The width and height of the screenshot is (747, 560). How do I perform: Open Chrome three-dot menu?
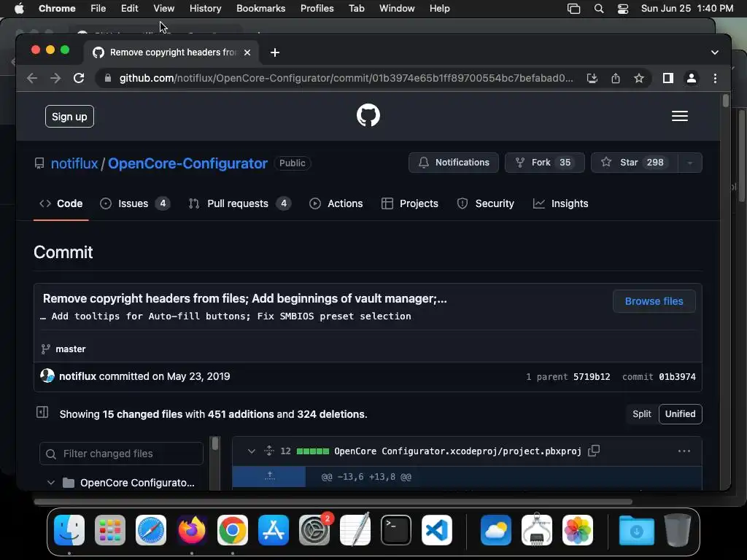tap(715, 78)
